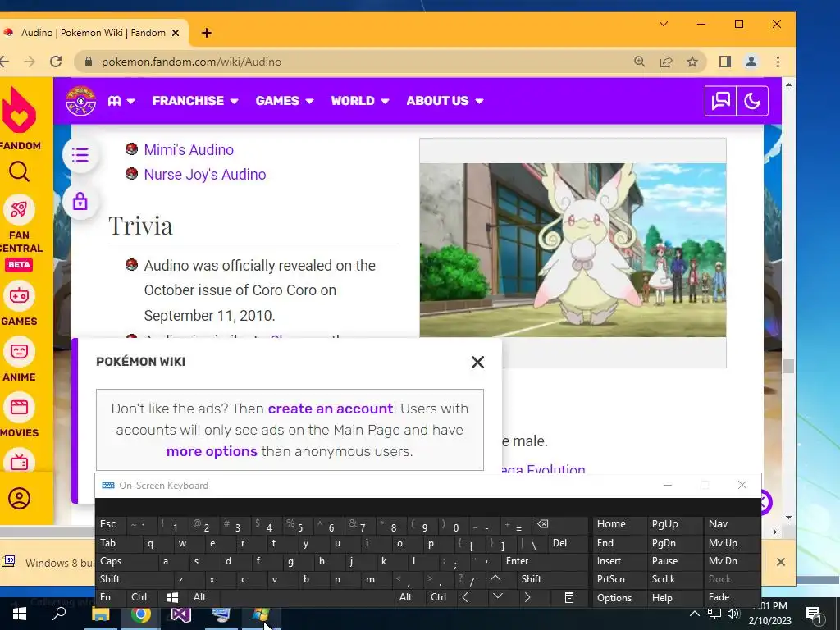Click the page vertical scrollbar thumb

(x=788, y=367)
